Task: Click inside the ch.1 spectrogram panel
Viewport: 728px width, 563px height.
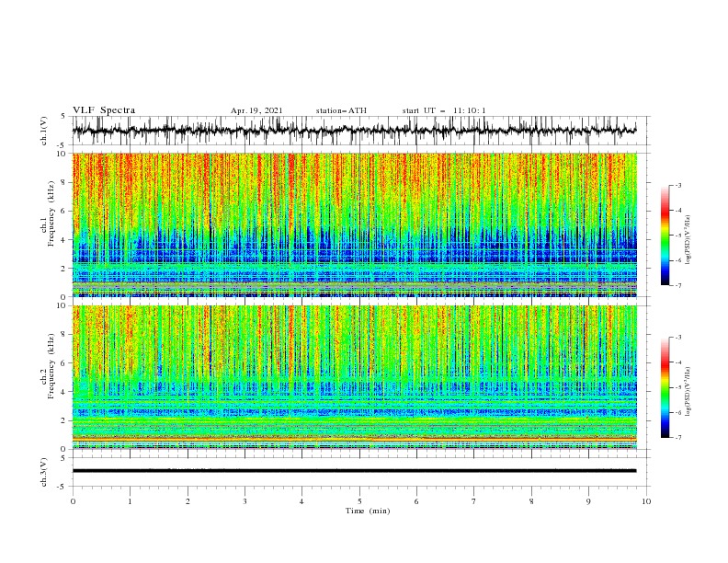Action: [354, 224]
